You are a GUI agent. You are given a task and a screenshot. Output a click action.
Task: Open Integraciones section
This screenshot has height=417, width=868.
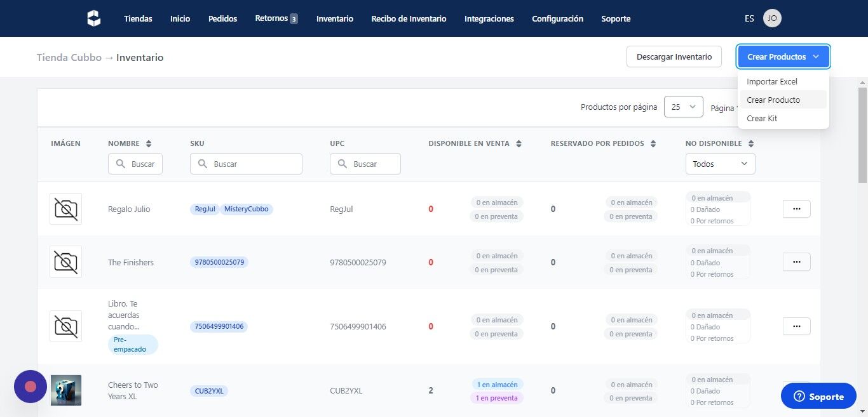click(x=489, y=19)
